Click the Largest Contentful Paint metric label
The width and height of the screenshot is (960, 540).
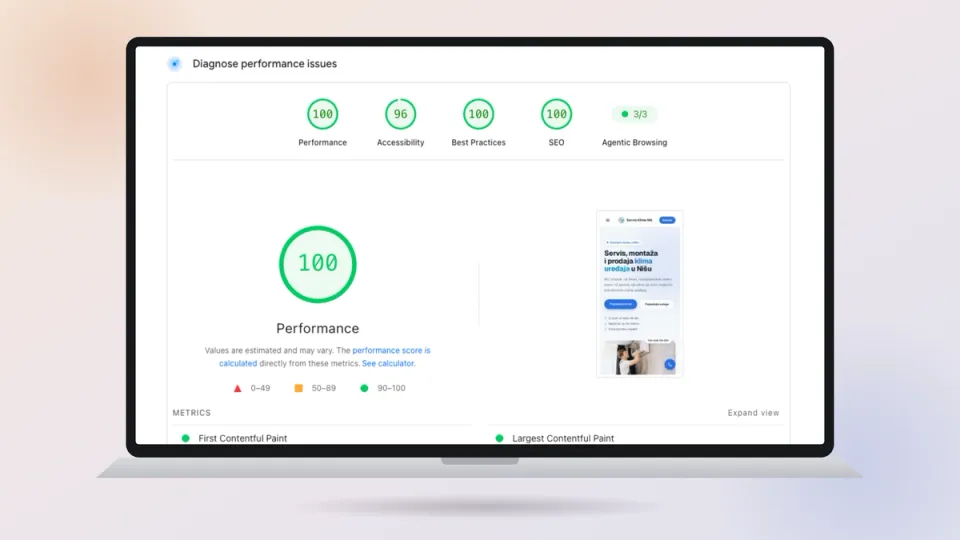[x=563, y=438]
